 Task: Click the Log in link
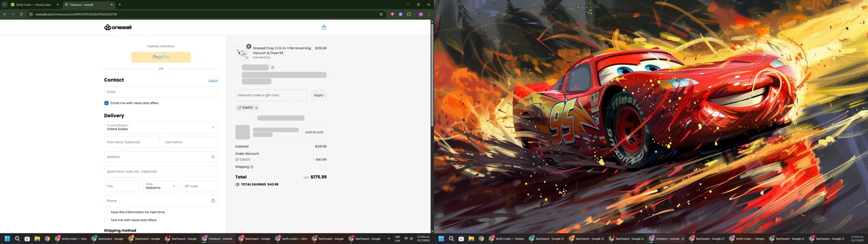tap(213, 80)
